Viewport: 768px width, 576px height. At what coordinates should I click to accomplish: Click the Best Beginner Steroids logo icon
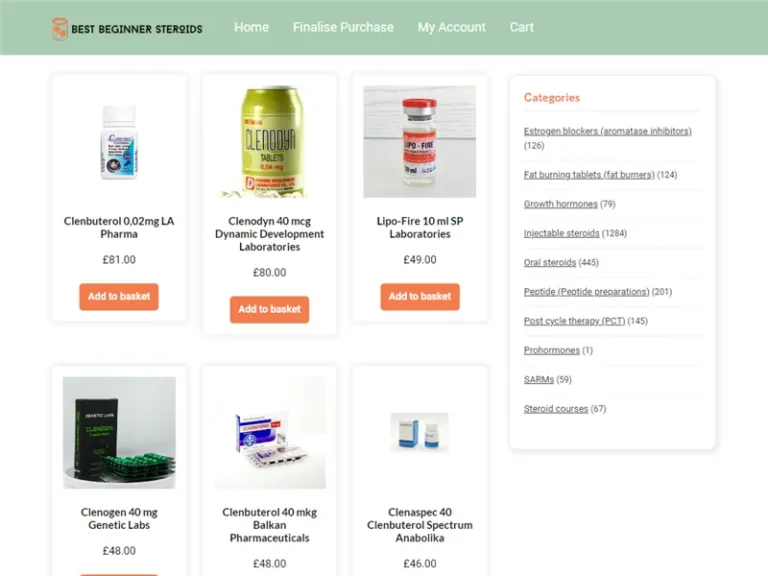(60, 29)
